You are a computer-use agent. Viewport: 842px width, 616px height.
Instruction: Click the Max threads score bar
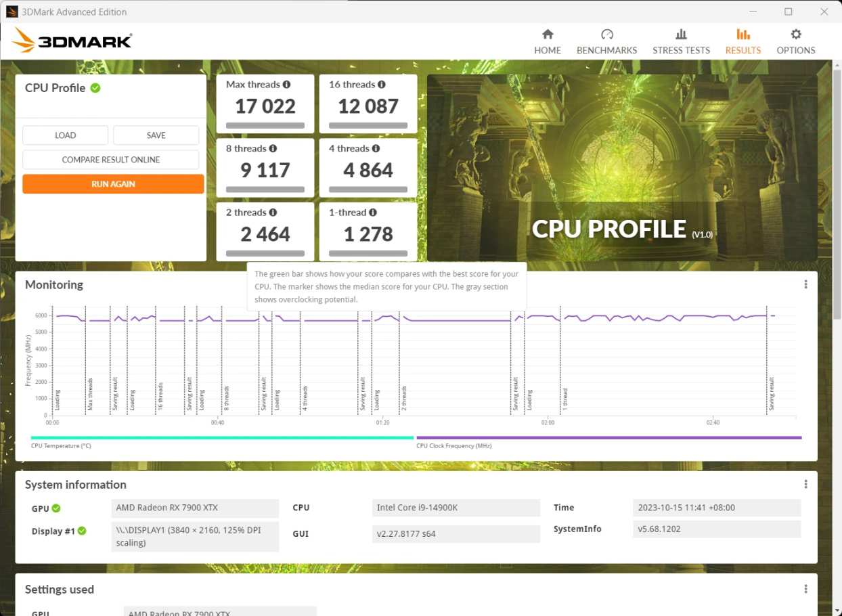[x=265, y=125]
